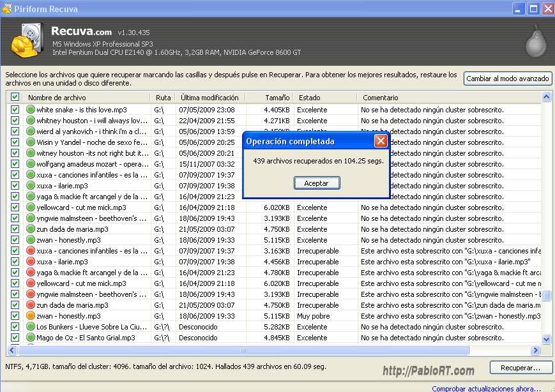Uncheck the Mago de Oz file checkbox

click(15, 338)
